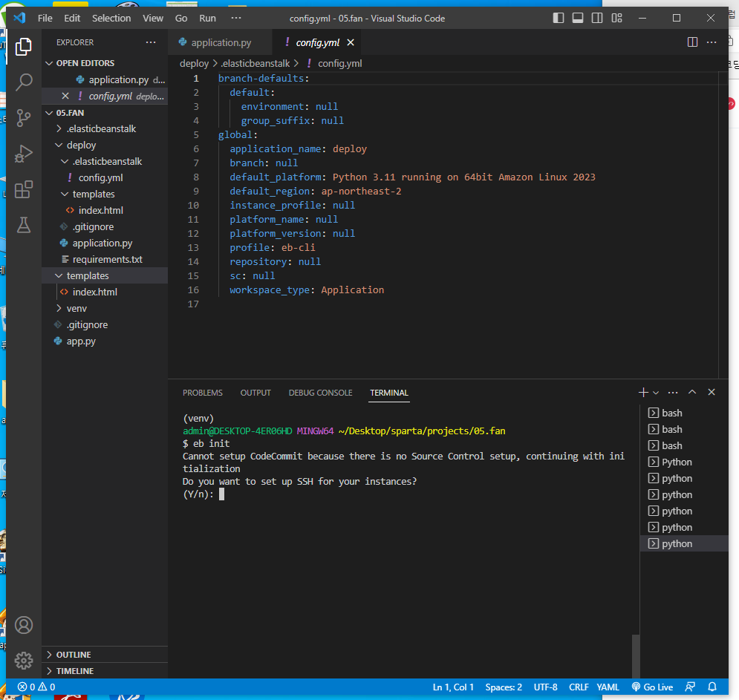Open the Extensions view

tap(24, 189)
